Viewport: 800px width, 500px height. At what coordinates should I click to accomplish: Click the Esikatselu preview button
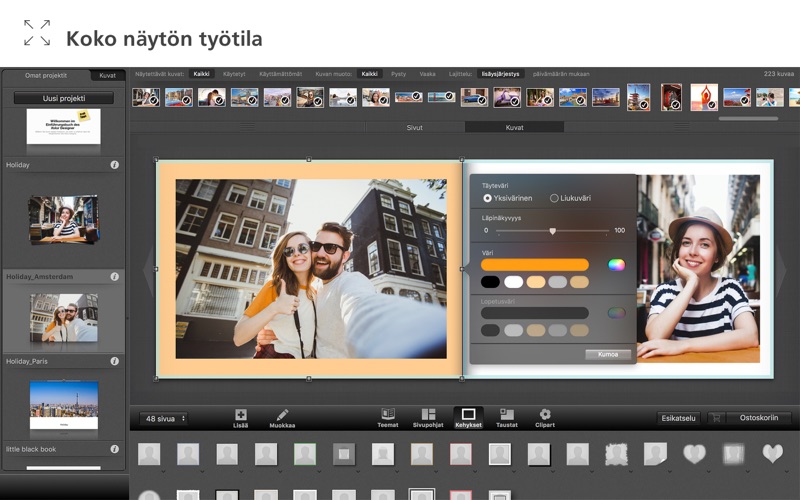click(679, 418)
